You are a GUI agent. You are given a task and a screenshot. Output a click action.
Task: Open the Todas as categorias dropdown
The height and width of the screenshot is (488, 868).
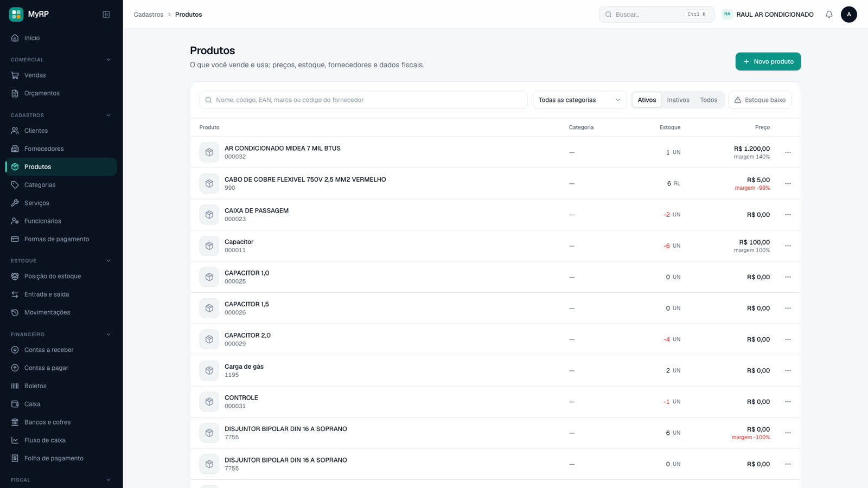pos(579,100)
